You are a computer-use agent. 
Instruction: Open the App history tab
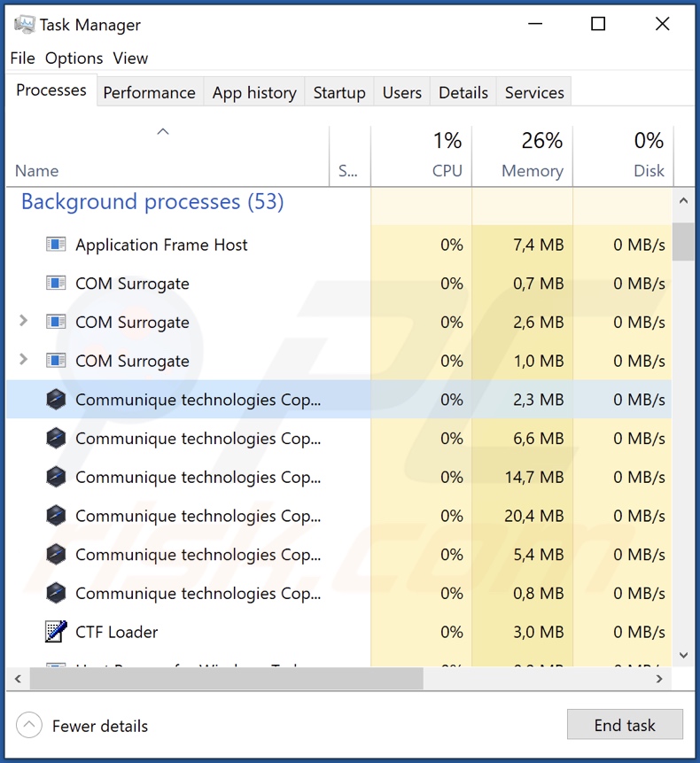pos(254,92)
